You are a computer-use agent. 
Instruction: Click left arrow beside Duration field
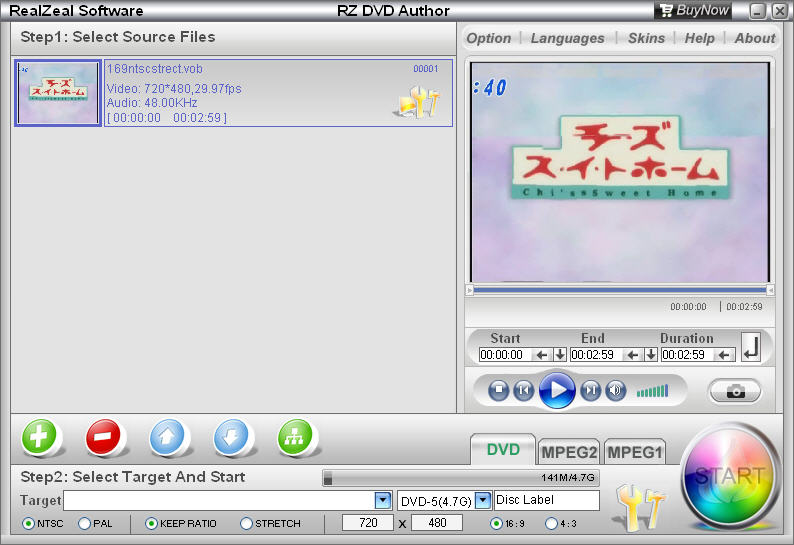724,355
